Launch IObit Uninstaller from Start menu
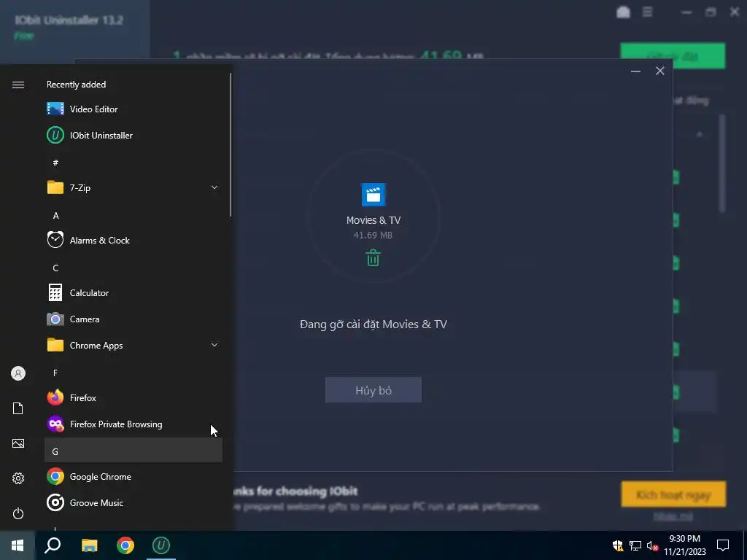 coord(133,135)
